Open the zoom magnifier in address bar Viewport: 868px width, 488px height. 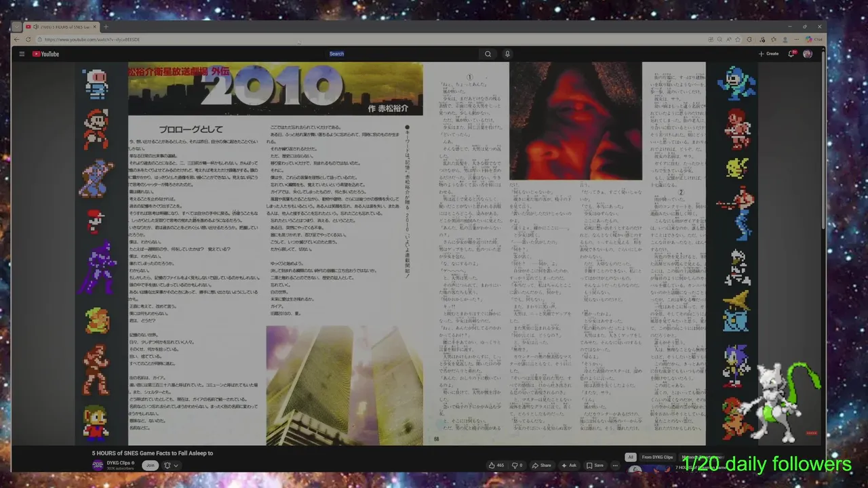pos(719,39)
